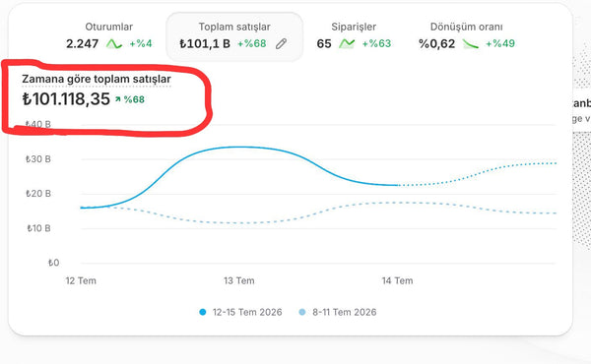The height and width of the screenshot is (364, 591).
Task: Click the Dönüşüm oranı sparkline trend icon
Action: point(470,44)
